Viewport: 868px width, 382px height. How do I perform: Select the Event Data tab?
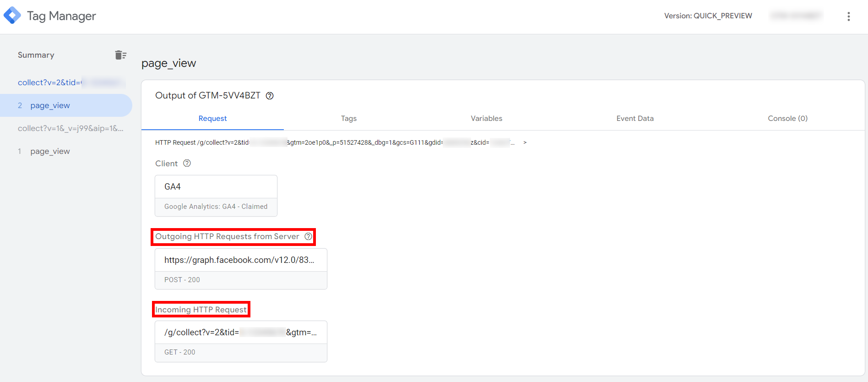(x=635, y=119)
